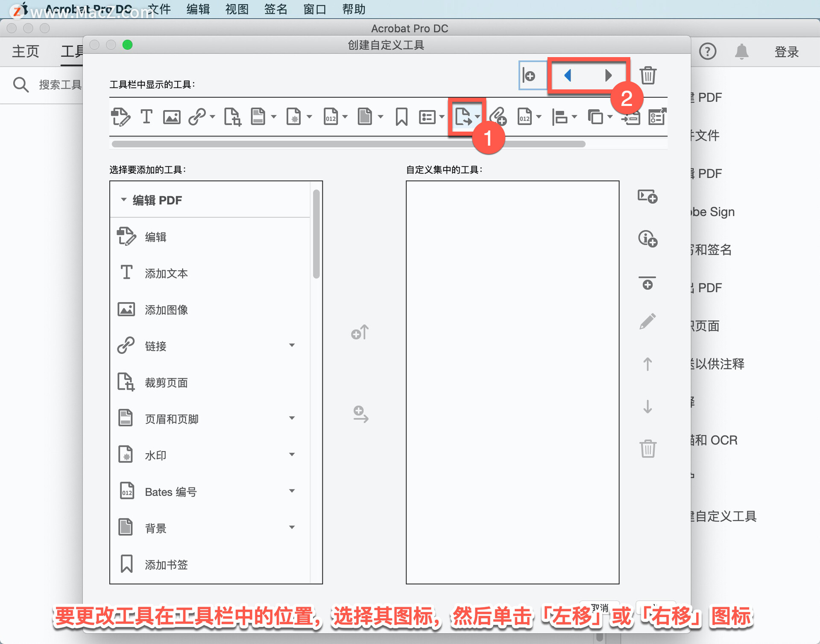
Task: Open the 编辑 menu
Action: (x=198, y=9)
